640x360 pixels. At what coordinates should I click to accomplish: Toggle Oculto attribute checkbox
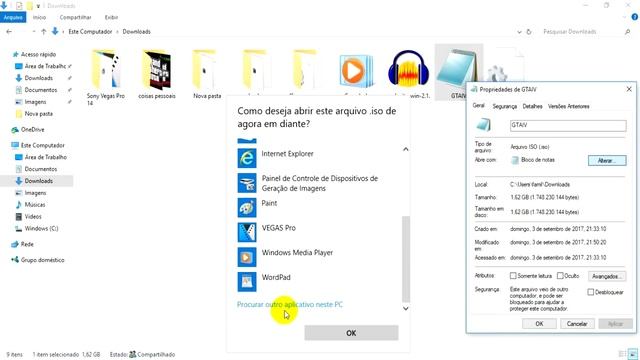click(560, 276)
